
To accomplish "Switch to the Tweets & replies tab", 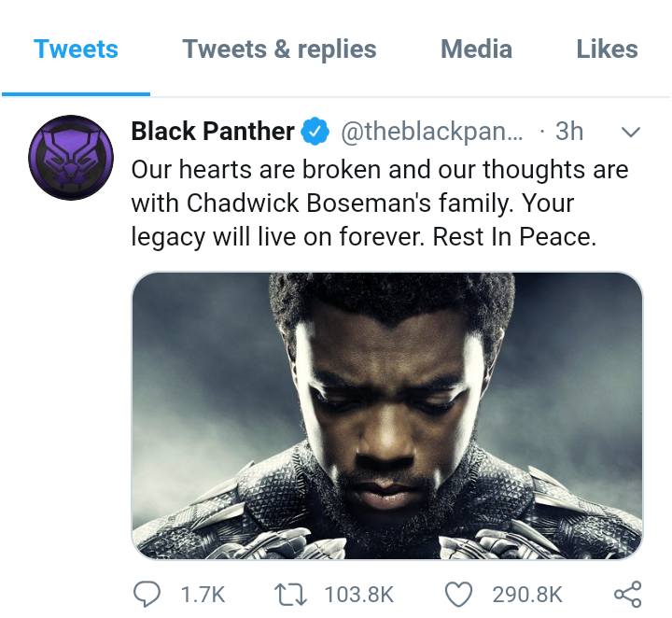I will click(279, 49).
